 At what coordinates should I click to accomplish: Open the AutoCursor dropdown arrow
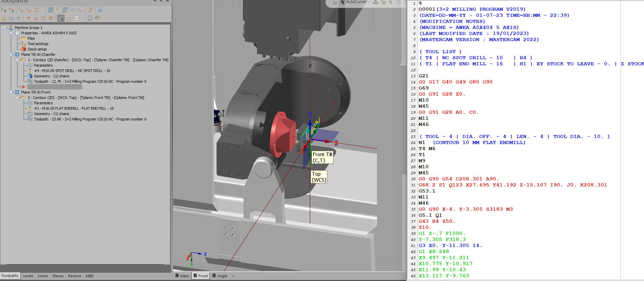pyautogui.click(x=369, y=2)
